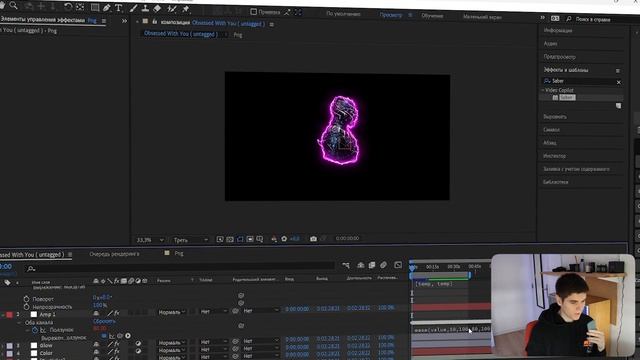Click the Motion Blur icon in timeline

click(383, 265)
